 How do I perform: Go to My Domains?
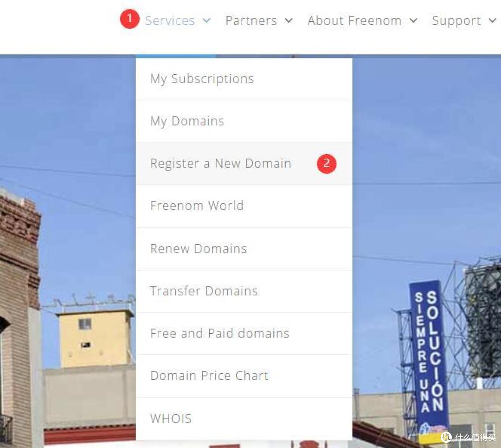244,121
